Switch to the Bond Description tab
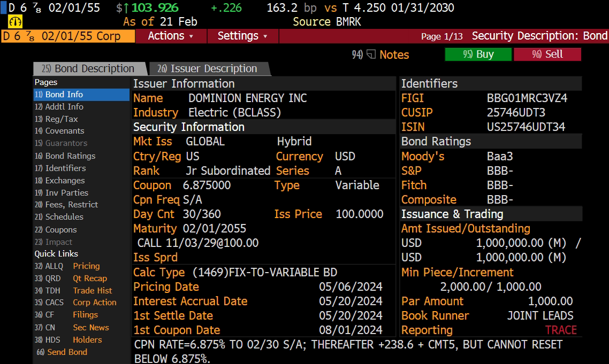Screen dimensions: 609x364 point(89,69)
